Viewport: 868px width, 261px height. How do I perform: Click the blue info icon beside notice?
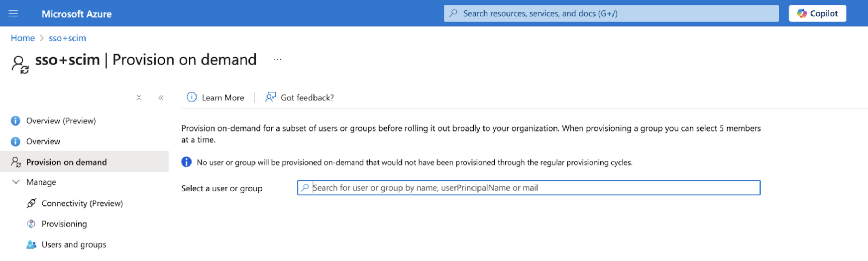point(186,162)
